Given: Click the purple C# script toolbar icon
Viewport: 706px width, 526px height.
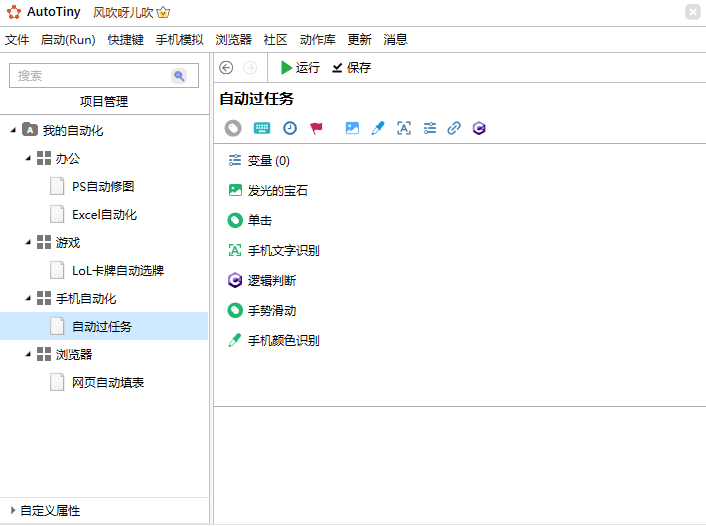Looking at the screenshot, I should pos(480,128).
